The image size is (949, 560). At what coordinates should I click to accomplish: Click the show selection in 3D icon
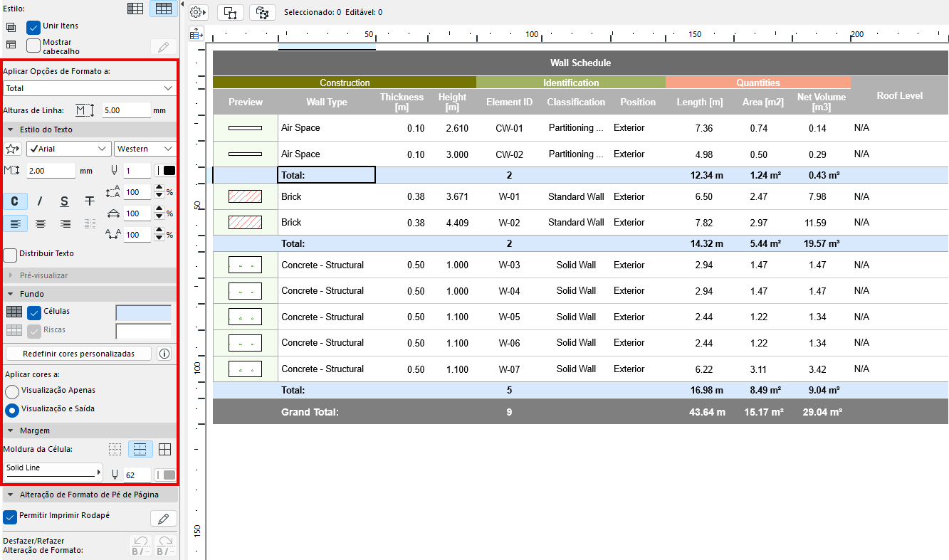coord(262,12)
